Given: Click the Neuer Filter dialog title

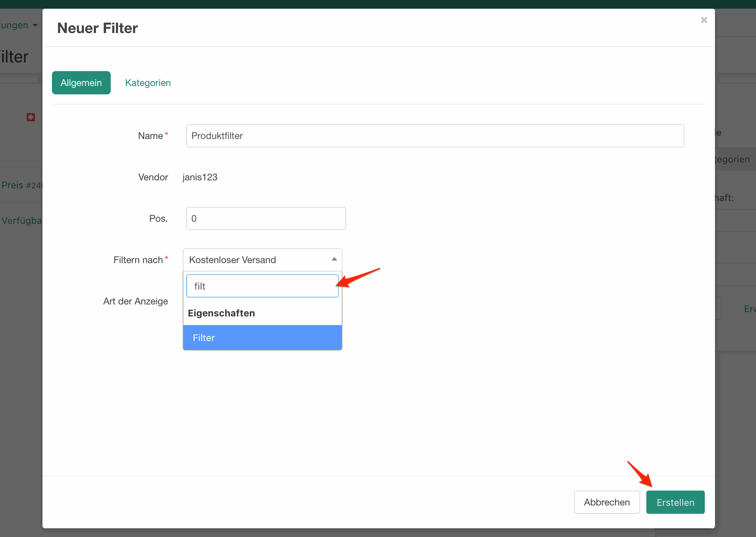Looking at the screenshot, I should 97,28.
